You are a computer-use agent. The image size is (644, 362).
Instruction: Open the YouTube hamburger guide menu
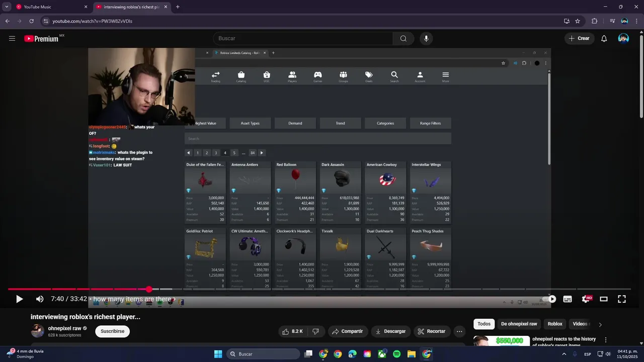[x=12, y=38]
